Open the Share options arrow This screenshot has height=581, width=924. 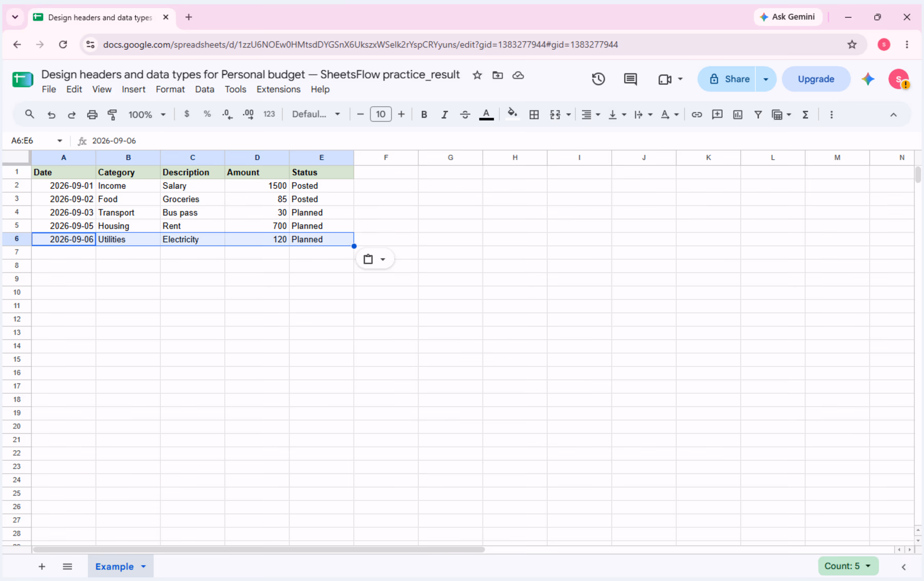click(x=766, y=79)
